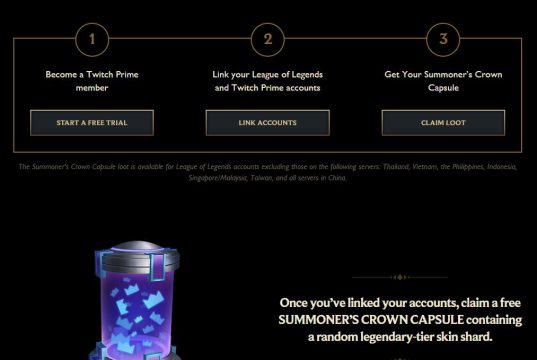
Task: Click the Get Your Summoner's Crown Capsule label
Action: [443, 81]
